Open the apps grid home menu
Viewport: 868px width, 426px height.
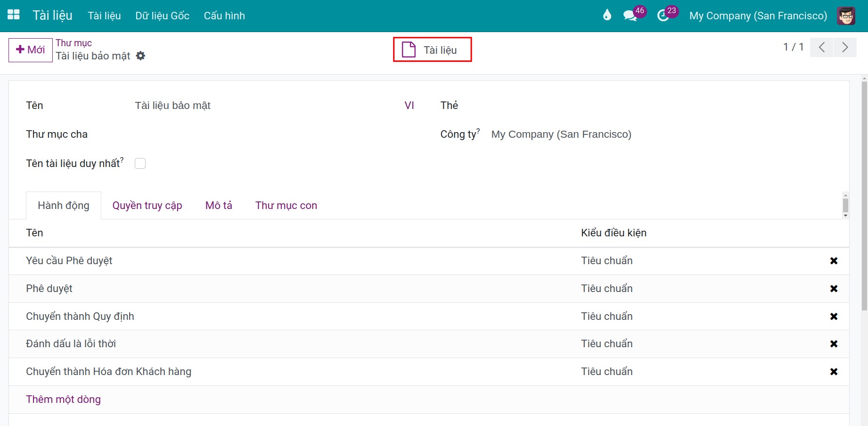(14, 15)
